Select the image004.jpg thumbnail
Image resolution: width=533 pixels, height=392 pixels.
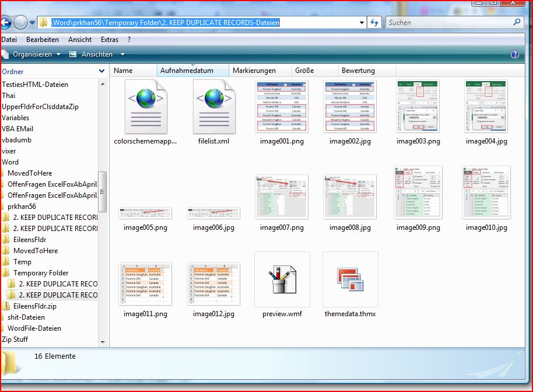(x=486, y=106)
